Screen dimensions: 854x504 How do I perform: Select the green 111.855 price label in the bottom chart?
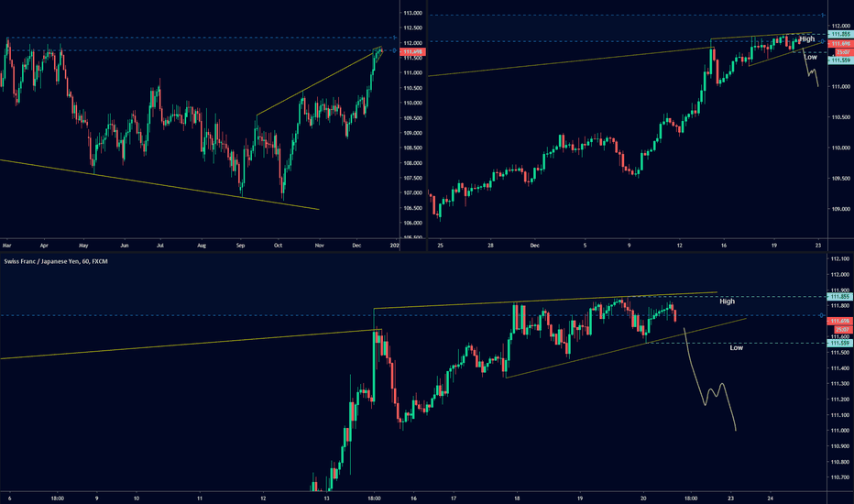click(840, 297)
